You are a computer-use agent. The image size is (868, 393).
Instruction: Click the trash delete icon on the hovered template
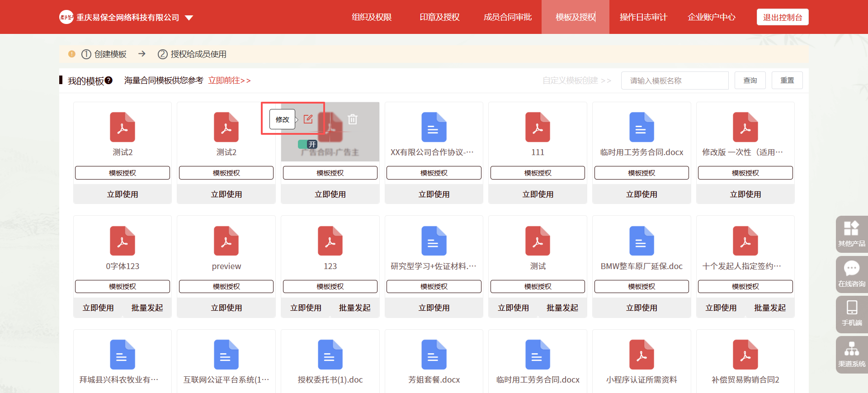coord(353,119)
